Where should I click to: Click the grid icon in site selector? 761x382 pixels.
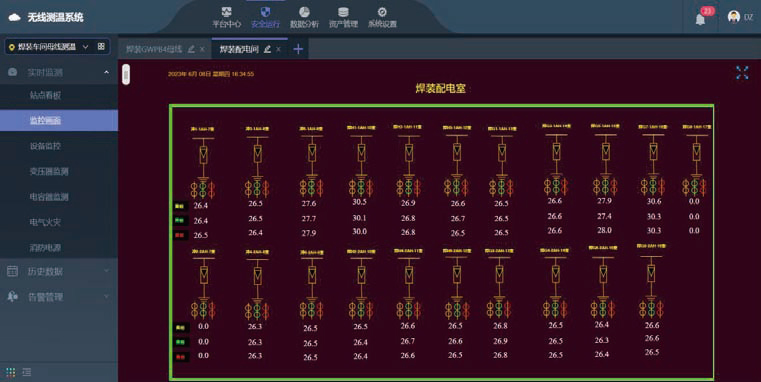pyautogui.click(x=101, y=46)
